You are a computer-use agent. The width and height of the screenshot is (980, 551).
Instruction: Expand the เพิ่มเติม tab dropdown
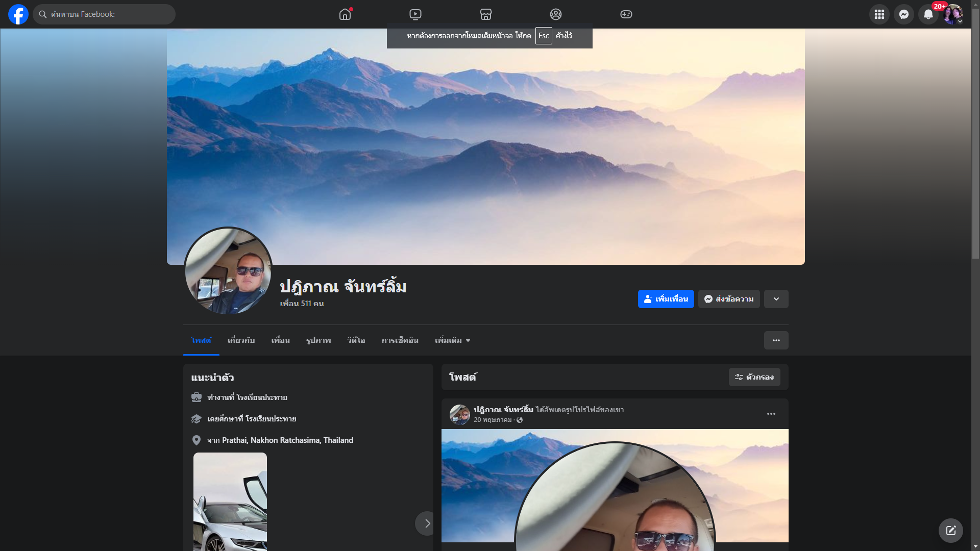tap(452, 340)
